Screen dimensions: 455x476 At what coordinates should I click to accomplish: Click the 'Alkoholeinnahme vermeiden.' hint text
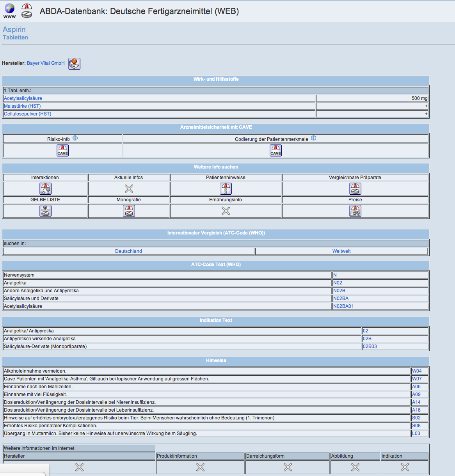click(35, 371)
